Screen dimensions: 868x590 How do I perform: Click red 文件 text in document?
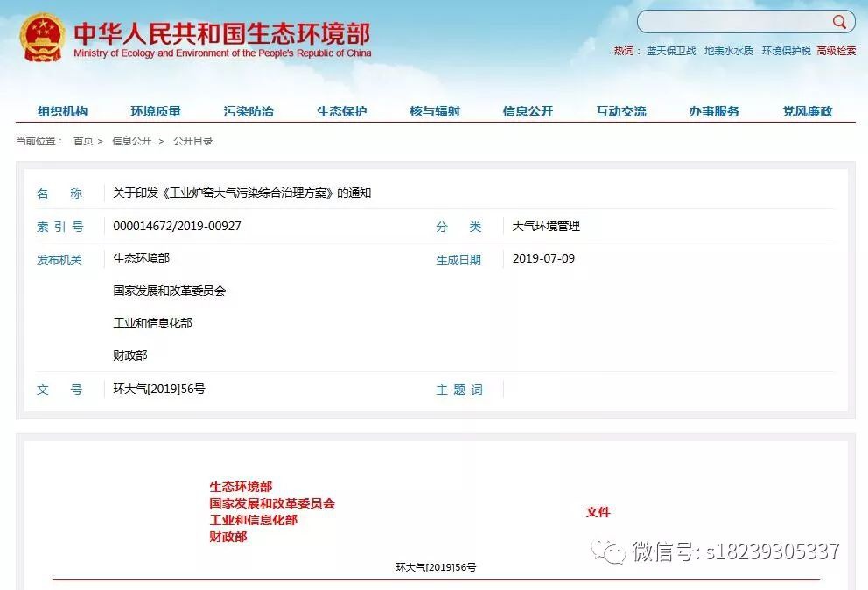pyautogui.click(x=598, y=512)
